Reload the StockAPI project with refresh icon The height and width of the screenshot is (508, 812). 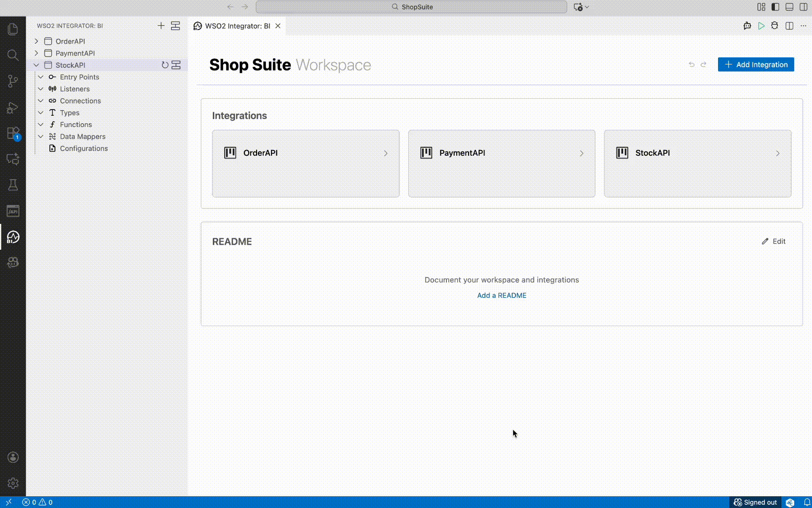coord(165,65)
